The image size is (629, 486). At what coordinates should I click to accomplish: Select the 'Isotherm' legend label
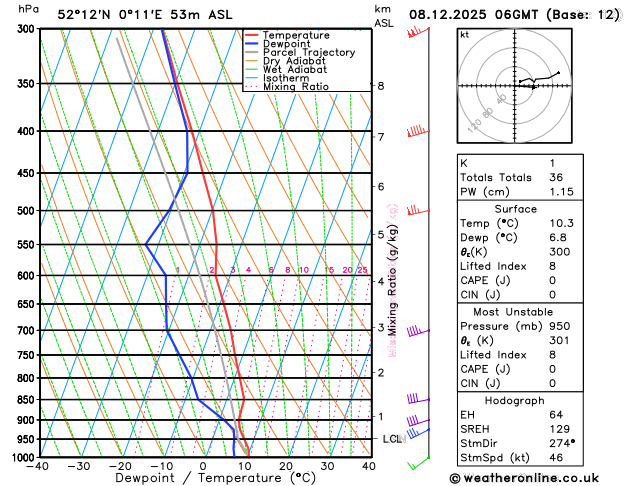(286, 78)
